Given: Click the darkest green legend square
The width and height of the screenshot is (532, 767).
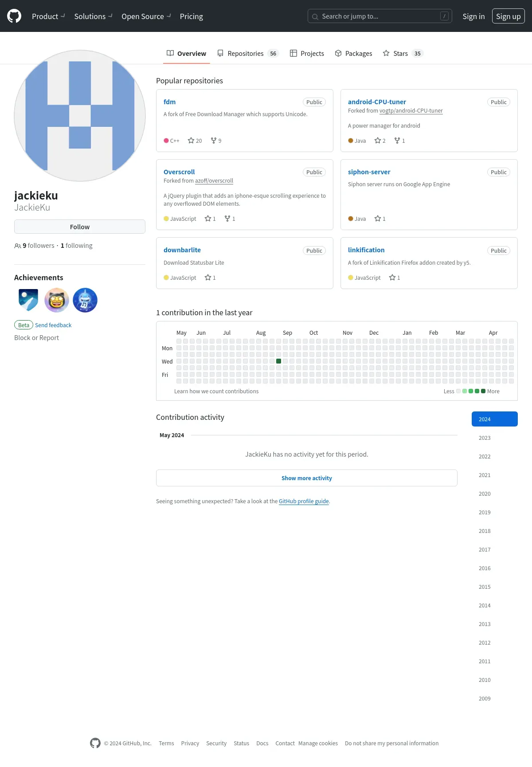Looking at the screenshot, I should pos(483,391).
